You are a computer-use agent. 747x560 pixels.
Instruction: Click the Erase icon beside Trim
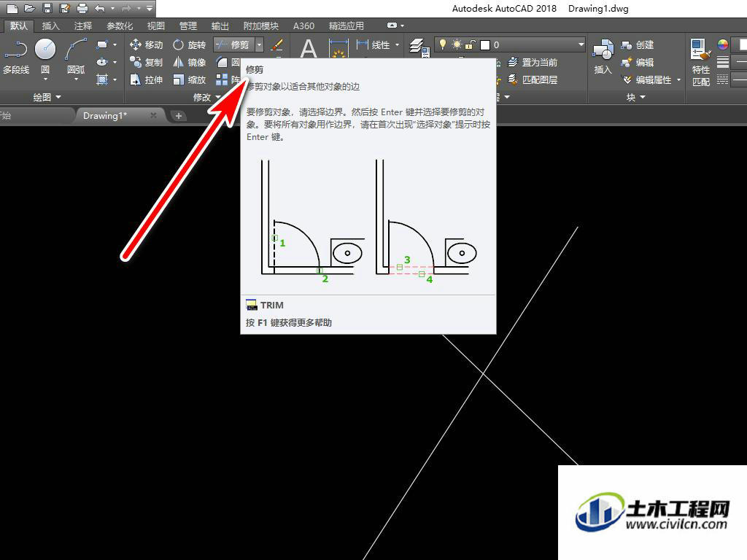click(276, 44)
